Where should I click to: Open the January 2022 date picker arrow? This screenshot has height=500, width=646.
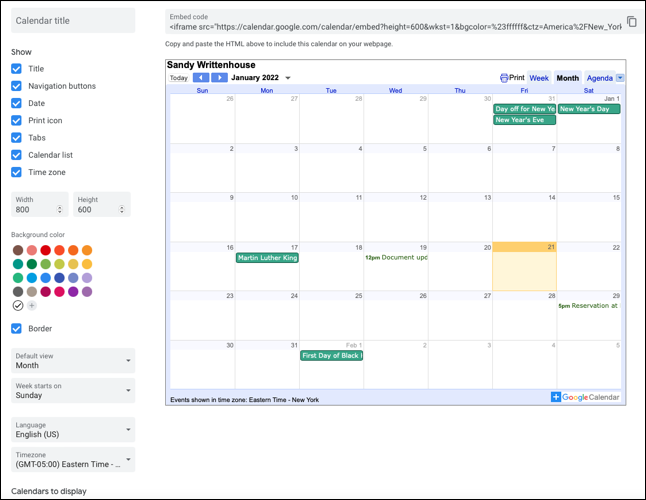[x=288, y=78]
